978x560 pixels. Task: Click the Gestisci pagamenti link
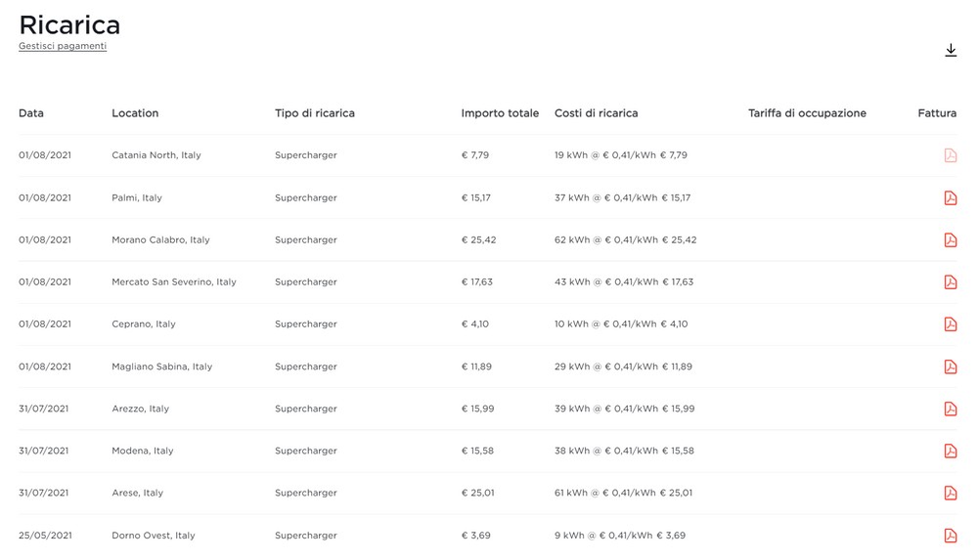[63, 46]
